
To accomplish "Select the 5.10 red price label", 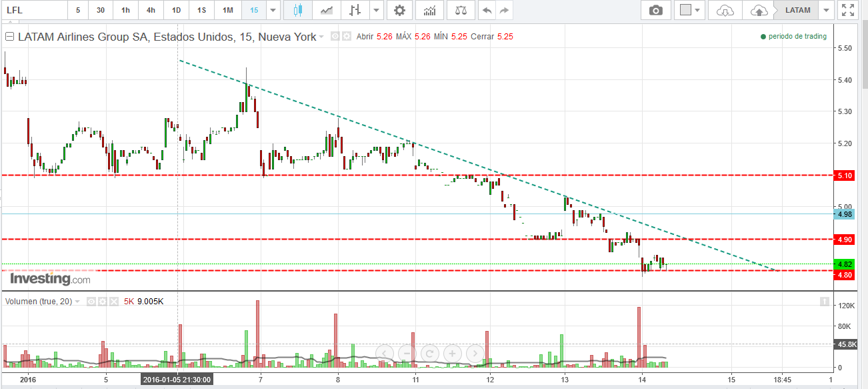I will click(x=845, y=175).
